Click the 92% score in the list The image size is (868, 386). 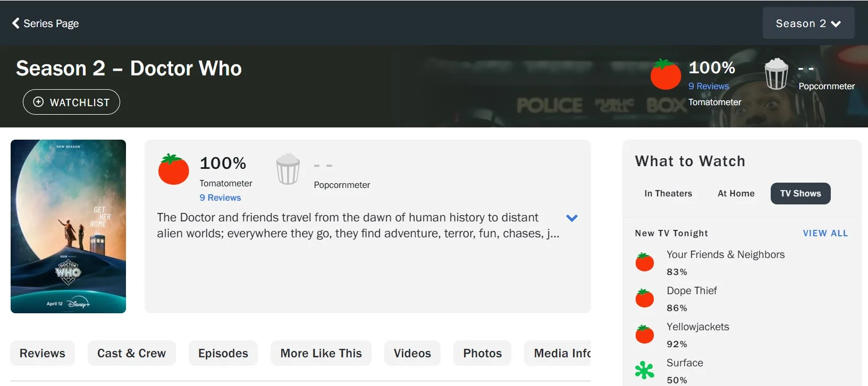pyautogui.click(x=677, y=344)
